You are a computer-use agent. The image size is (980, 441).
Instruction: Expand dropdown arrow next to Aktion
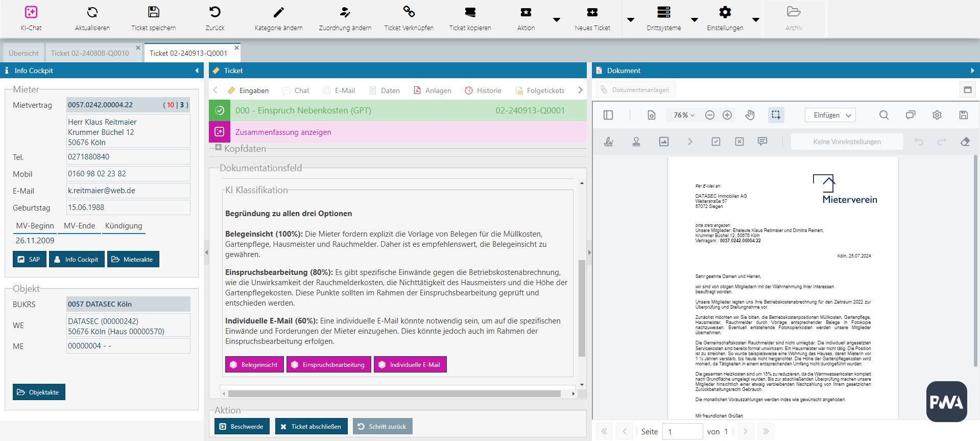coord(557,20)
